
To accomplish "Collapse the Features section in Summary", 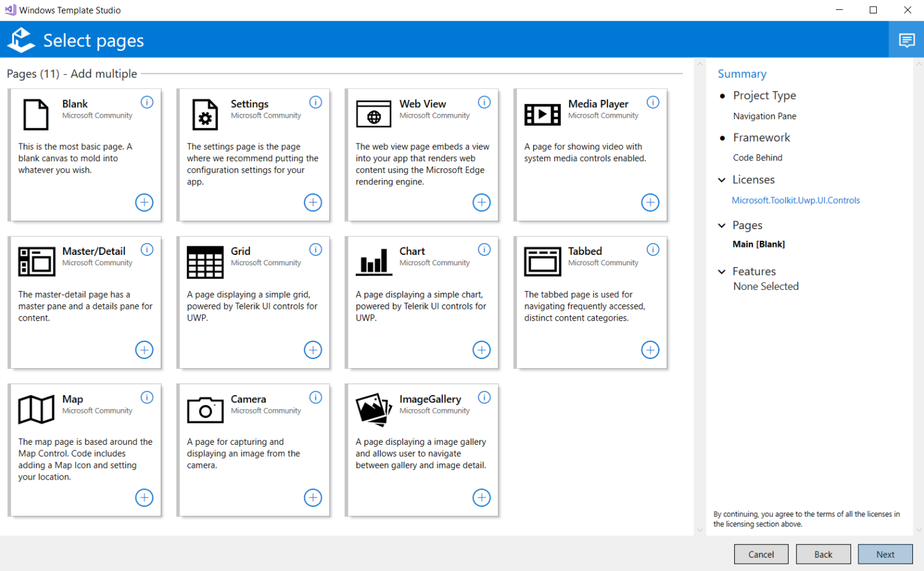I will [722, 271].
